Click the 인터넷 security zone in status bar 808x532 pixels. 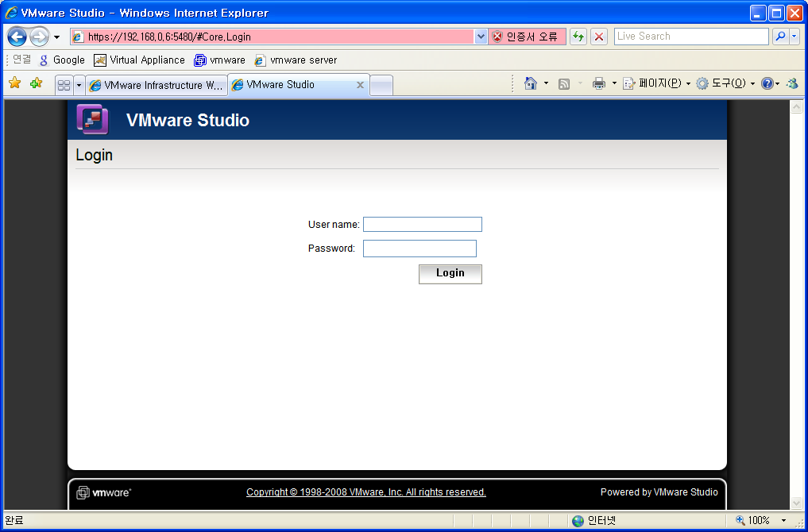pos(594,521)
